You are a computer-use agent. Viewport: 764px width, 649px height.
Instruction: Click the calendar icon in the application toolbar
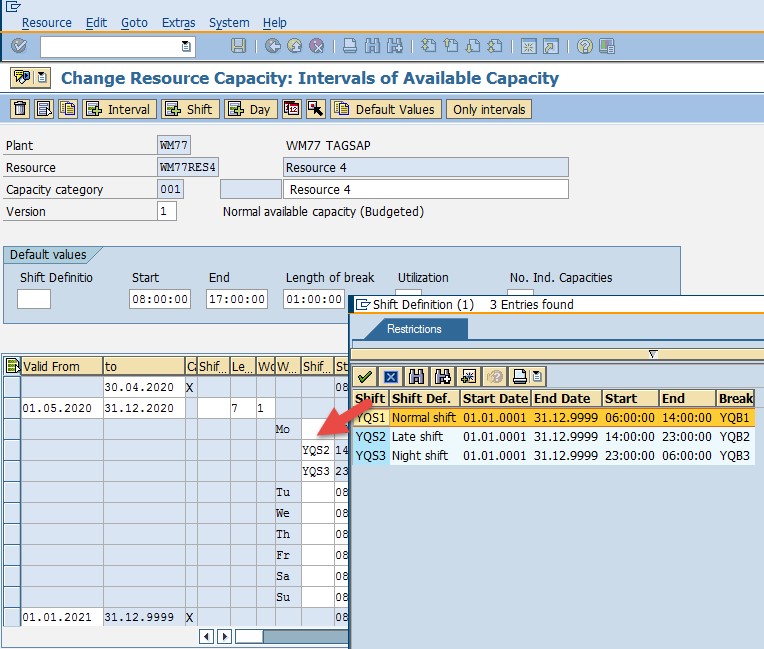[x=292, y=109]
